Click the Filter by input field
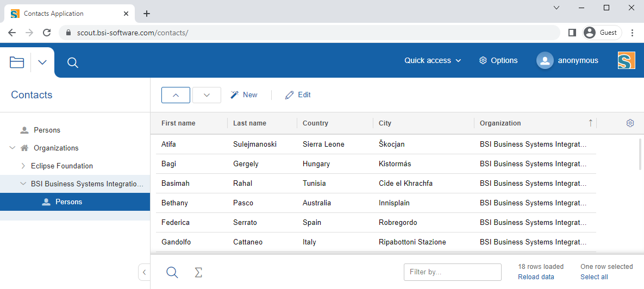This screenshot has height=289, width=644. 452,272
